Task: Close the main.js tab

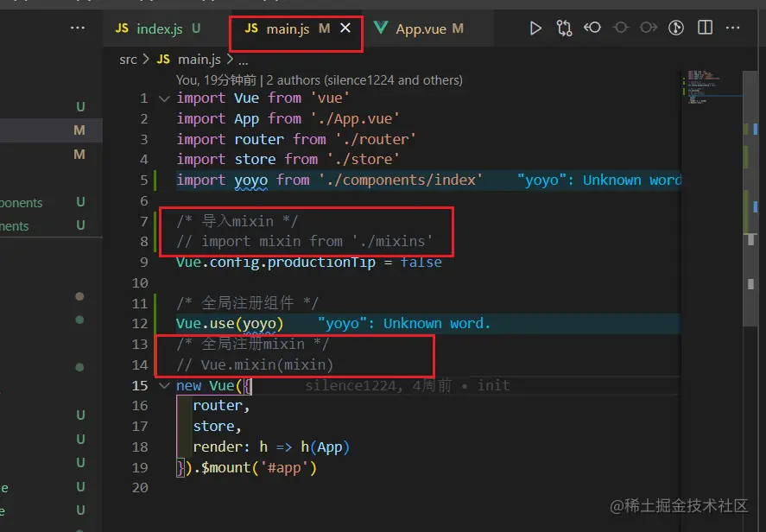Action: coord(345,28)
